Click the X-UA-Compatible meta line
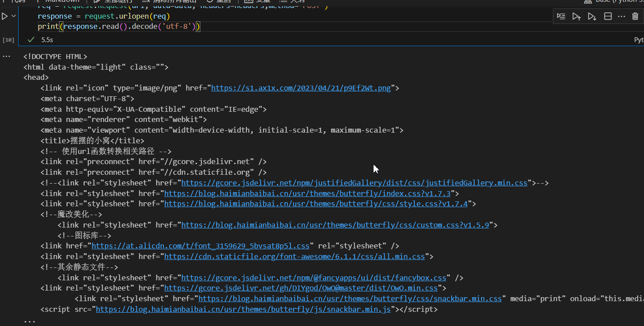Screen dimensions: 644x326 pyautogui.click(x=153, y=109)
